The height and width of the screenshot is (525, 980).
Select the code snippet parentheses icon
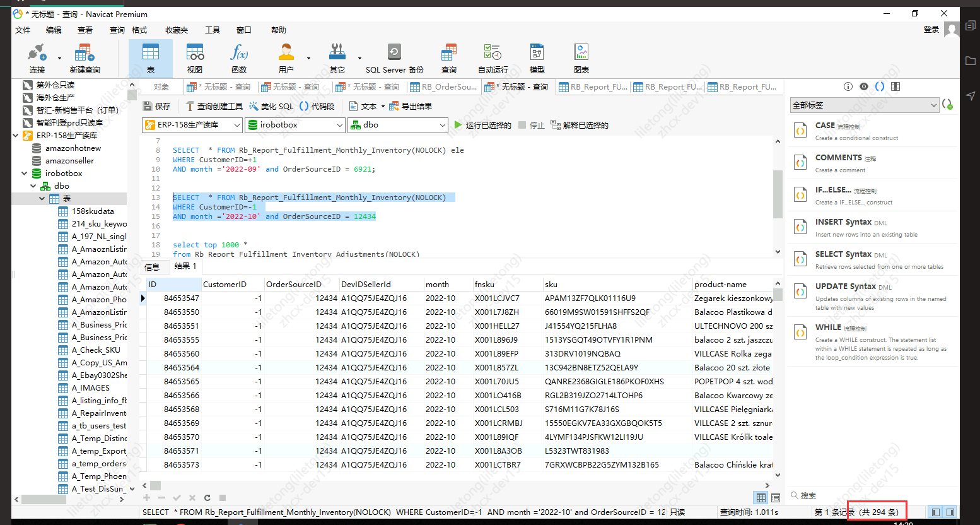click(x=880, y=86)
